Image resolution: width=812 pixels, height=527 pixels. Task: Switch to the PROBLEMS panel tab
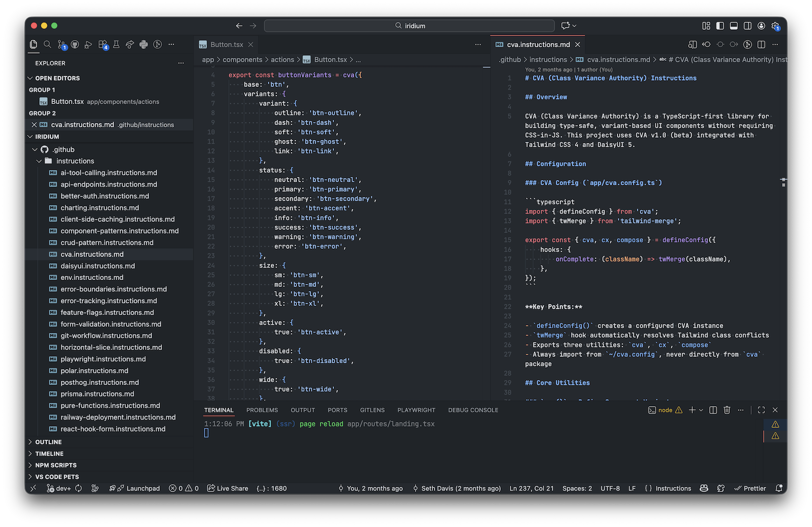coord(262,410)
